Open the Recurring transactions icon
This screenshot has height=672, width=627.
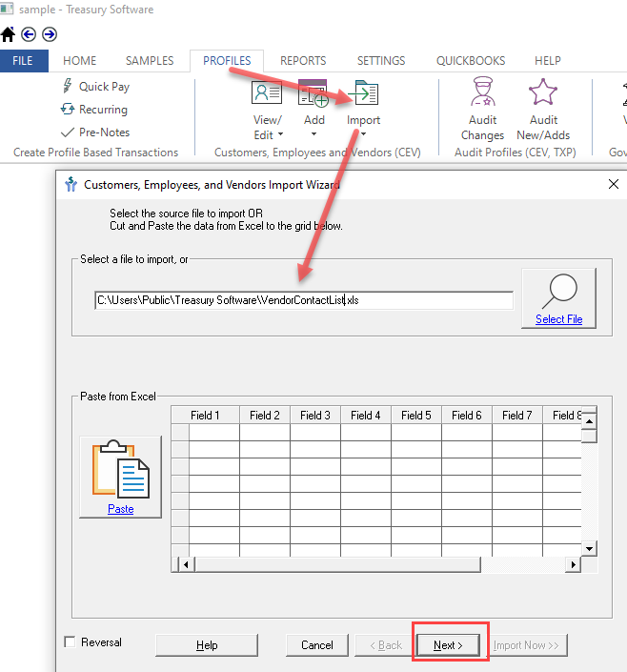click(68, 109)
